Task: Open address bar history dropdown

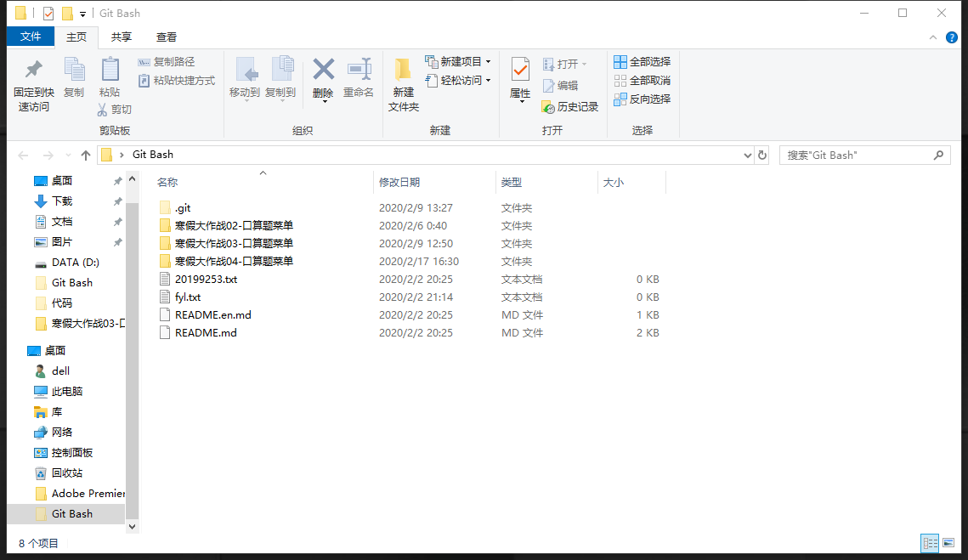Action: pos(748,155)
